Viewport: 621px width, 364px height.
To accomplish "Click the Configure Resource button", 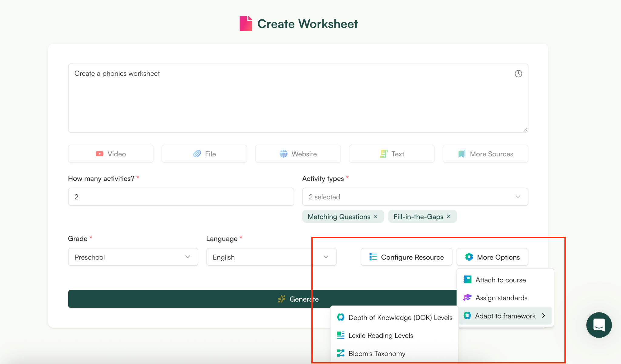I will (406, 257).
